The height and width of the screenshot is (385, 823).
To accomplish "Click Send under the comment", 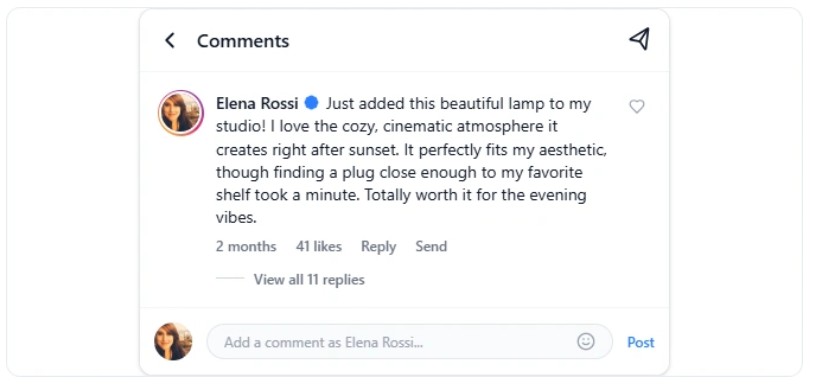I will [x=431, y=247].
